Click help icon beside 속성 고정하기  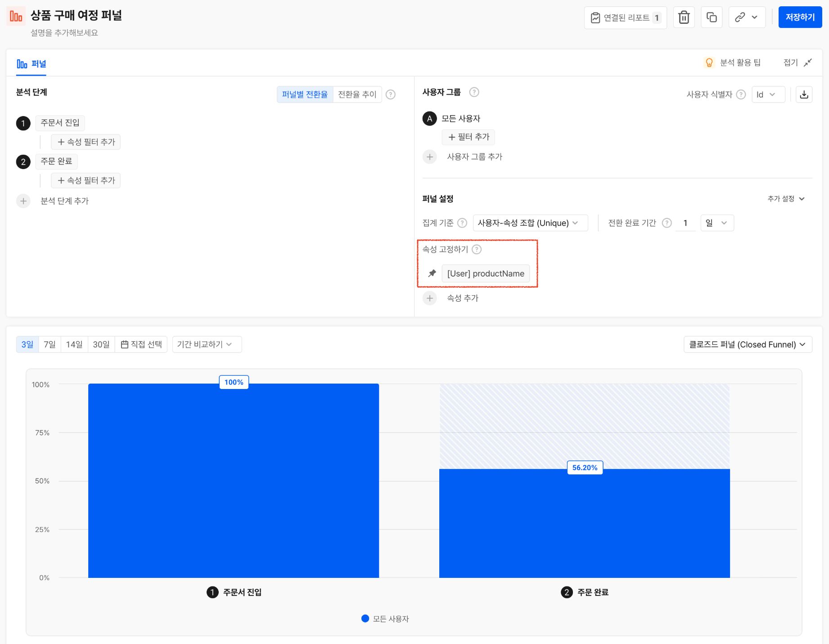(x=477, y=250)
